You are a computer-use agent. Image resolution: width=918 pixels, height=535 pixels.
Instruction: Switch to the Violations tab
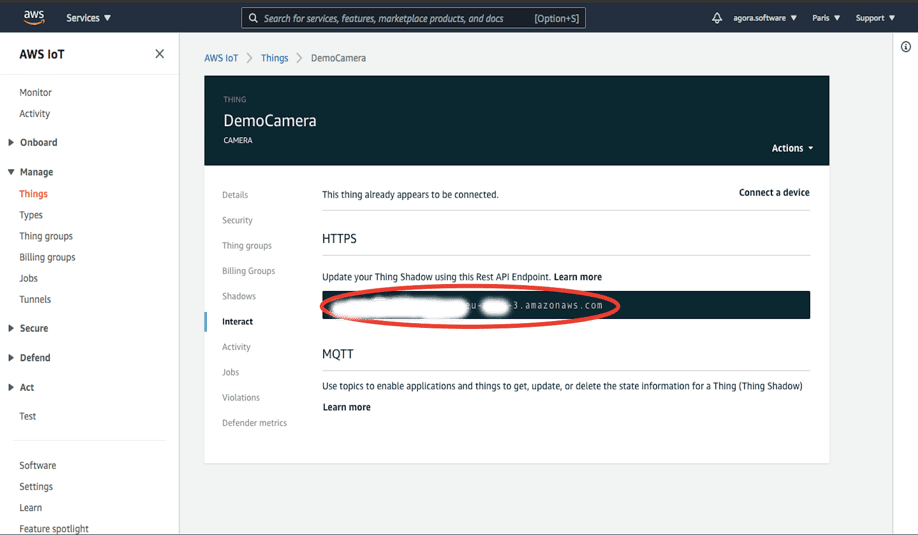[x=241, y=397]
